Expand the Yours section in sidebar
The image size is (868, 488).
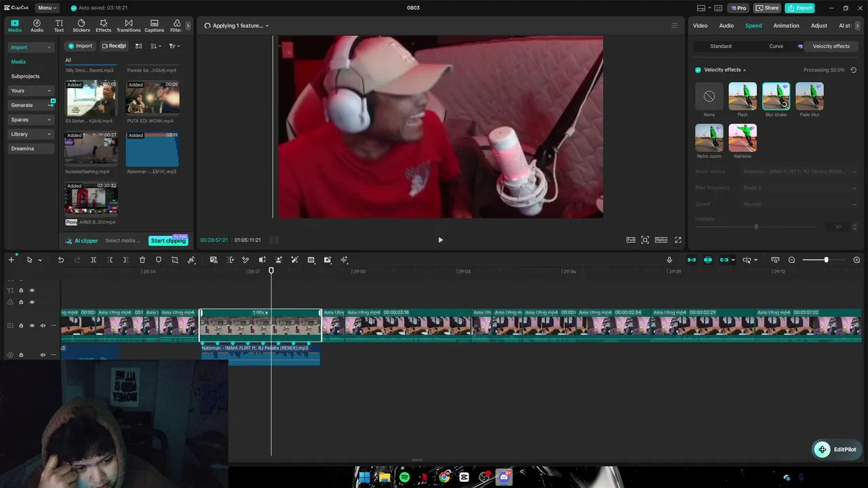[x=49, y=91]
